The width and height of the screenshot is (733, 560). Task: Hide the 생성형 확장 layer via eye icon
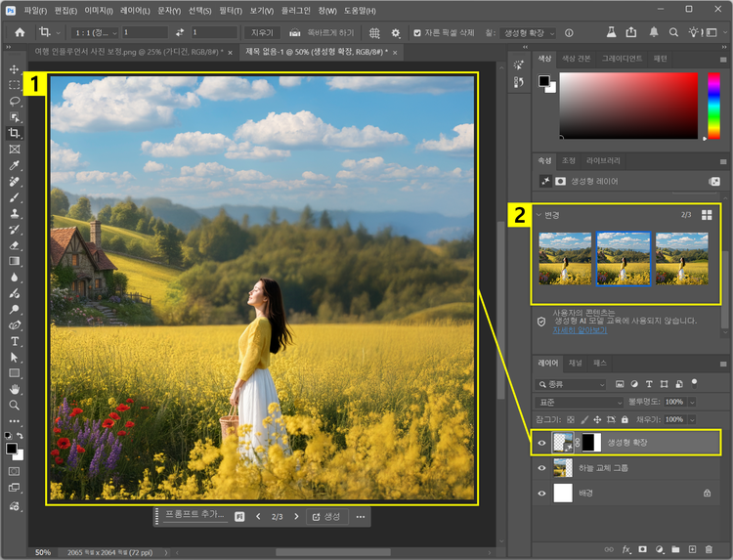(x=541, y=443)
